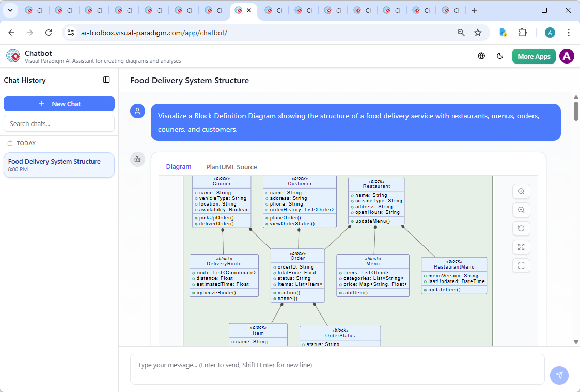Toggle dark mode with the moon icon
580x392 pixels.
tap(500, 56)
